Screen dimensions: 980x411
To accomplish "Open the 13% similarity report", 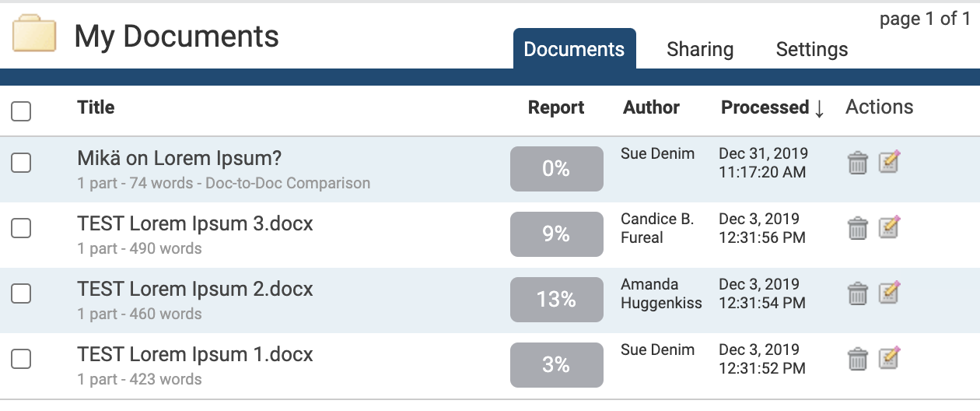I will point(556,300).
